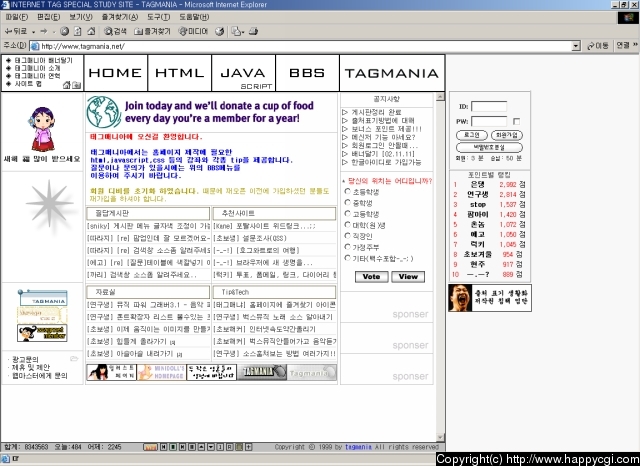This screenshot has width=640, height=466.
Task: Open the tagmania link in the copyright line
Action: 358,447
